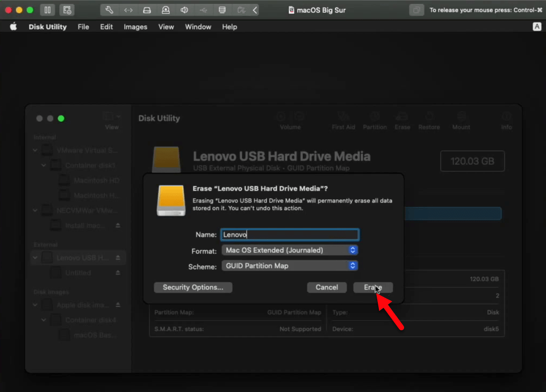
Task: Click the input source 'A' icon
Action: point(537,27)
